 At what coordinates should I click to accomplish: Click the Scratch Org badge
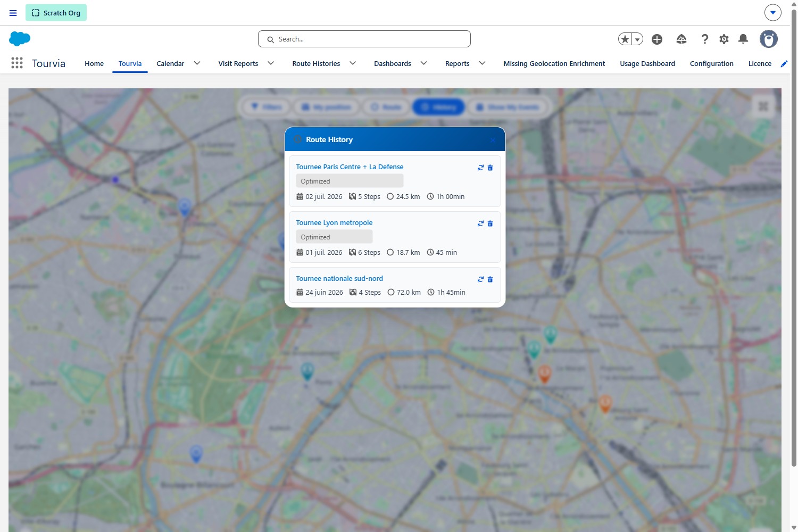coord(56,13)
